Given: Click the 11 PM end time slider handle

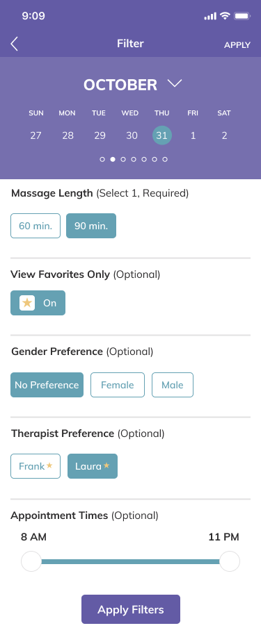Looking at the screenshot, I should 230,561.
